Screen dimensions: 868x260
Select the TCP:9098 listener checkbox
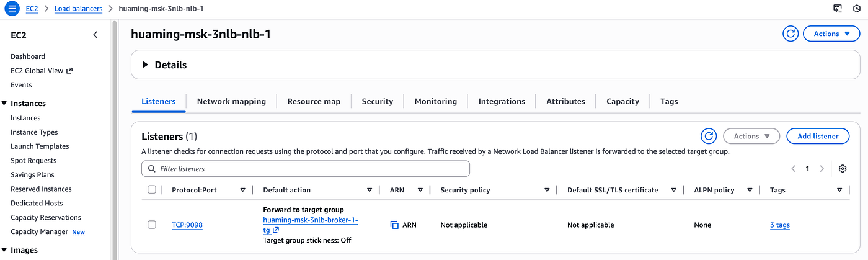152,225
